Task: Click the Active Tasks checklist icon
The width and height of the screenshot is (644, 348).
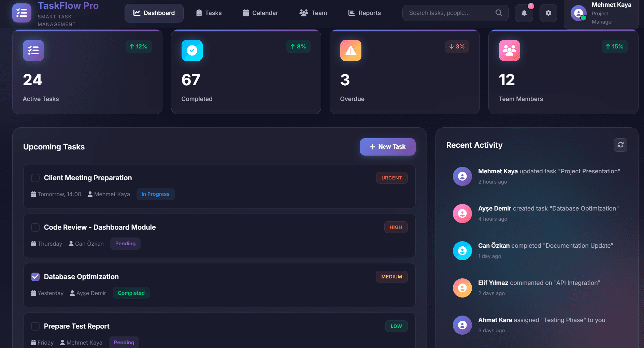Action: coord(33,50)
